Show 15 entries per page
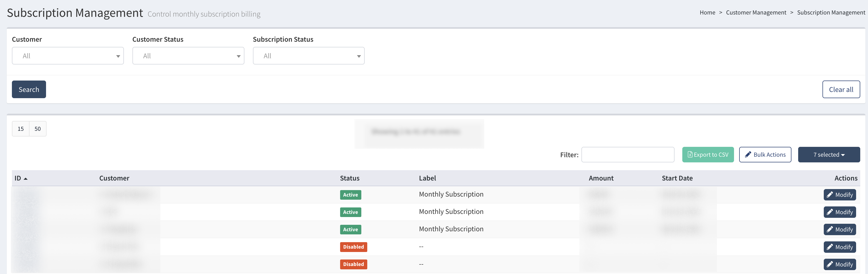868x274 pixels. (x=20, y=129)
